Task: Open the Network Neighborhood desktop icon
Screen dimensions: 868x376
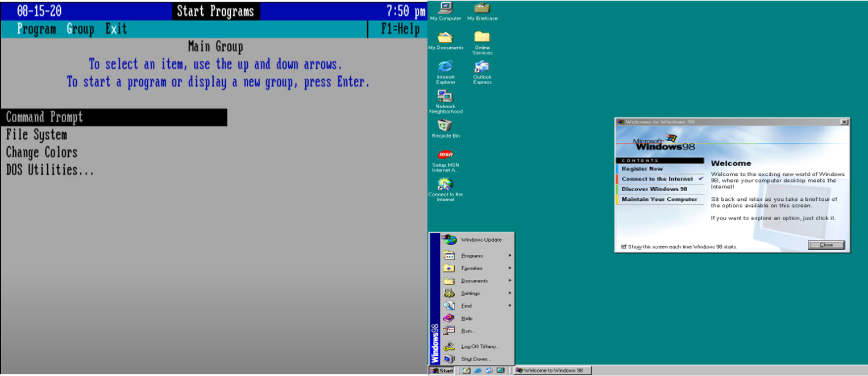Action: tap(445, 102)
